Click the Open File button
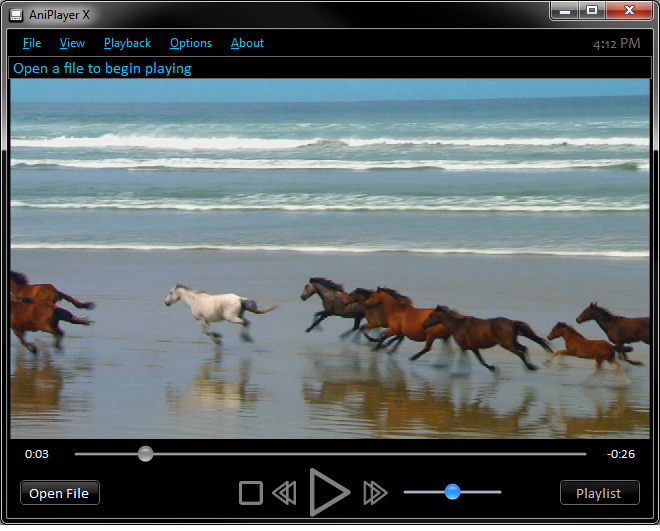The width and height of the screenshot is (660, 531). (60, 493)
